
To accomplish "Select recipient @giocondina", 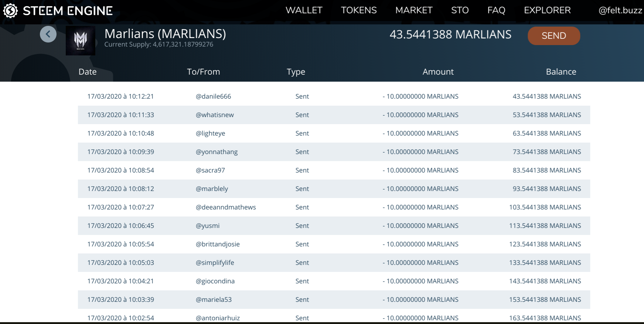I will pos(215,281).
